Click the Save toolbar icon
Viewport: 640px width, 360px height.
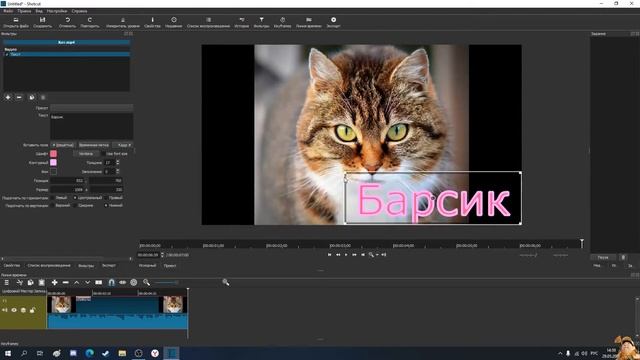pos(42,20)
